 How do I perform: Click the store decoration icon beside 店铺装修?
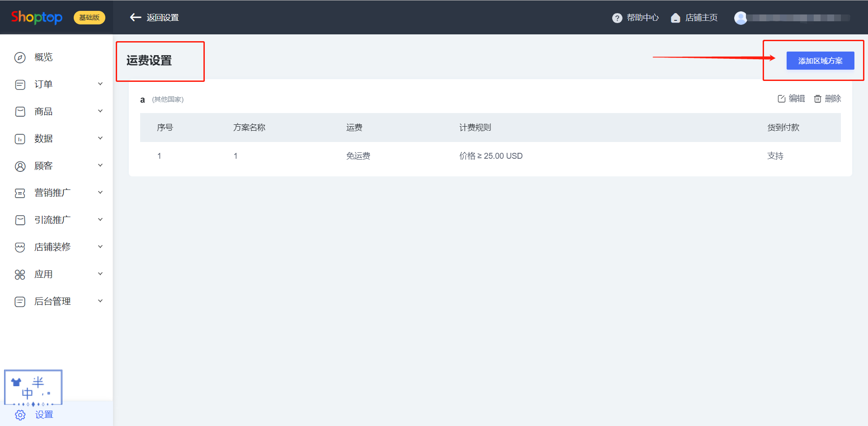pos(20,247)
